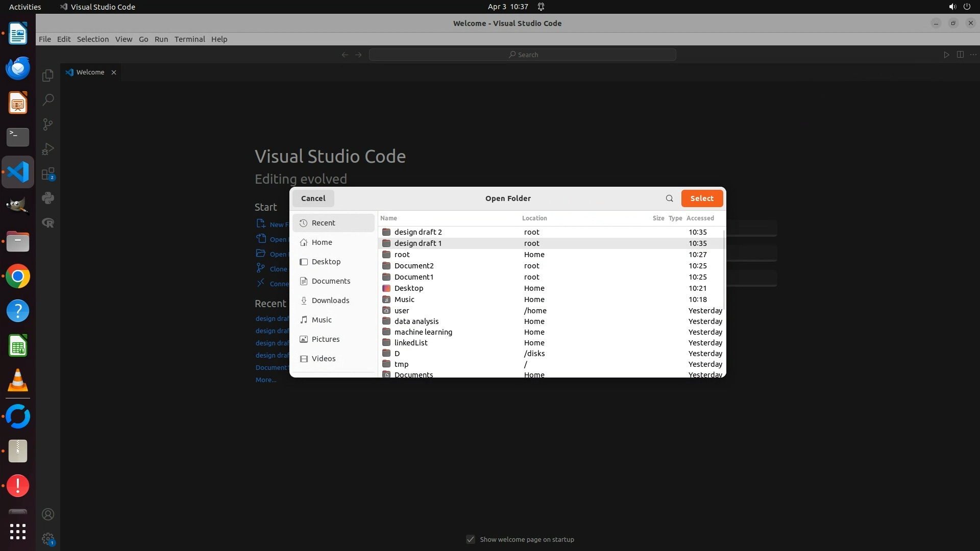Launch Google Chrome from the dock

coord(18,277)
